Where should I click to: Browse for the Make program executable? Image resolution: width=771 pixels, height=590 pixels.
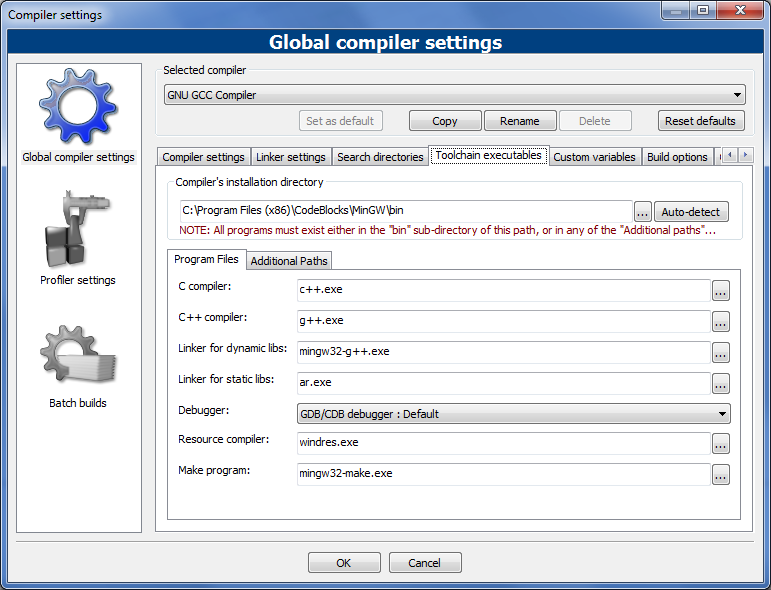tap(720, 475)
